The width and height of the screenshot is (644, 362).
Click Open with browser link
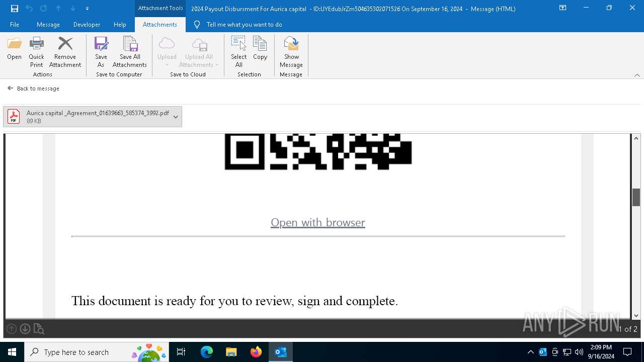[318, 222]
